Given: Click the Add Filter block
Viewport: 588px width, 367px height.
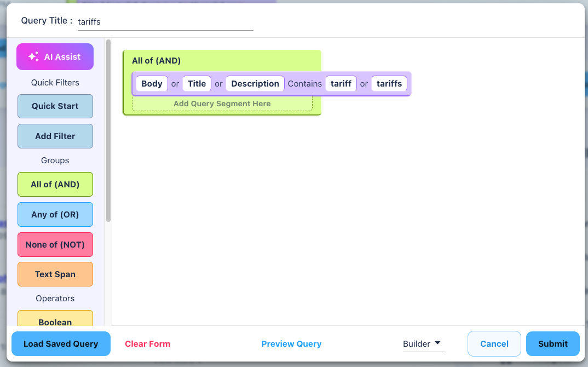Looking at the screenshot, I should point(55,136).
